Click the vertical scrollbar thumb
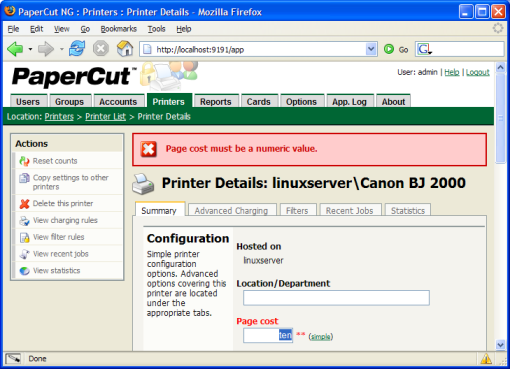The image size is (510, 369). point(500,118)
